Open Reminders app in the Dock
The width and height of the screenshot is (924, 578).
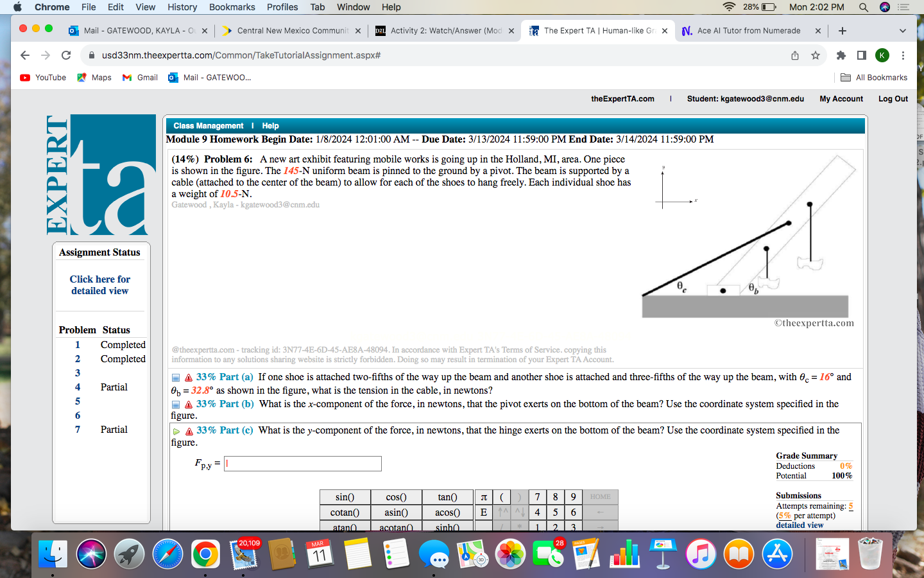point(396,554)
